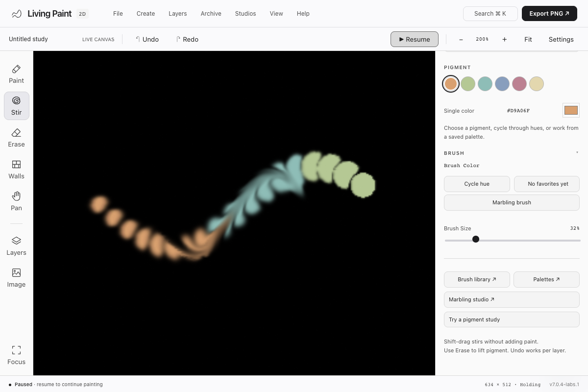Pick the mauve pink pigment swatch
588x392 pixels.
(x=519, y=84)
